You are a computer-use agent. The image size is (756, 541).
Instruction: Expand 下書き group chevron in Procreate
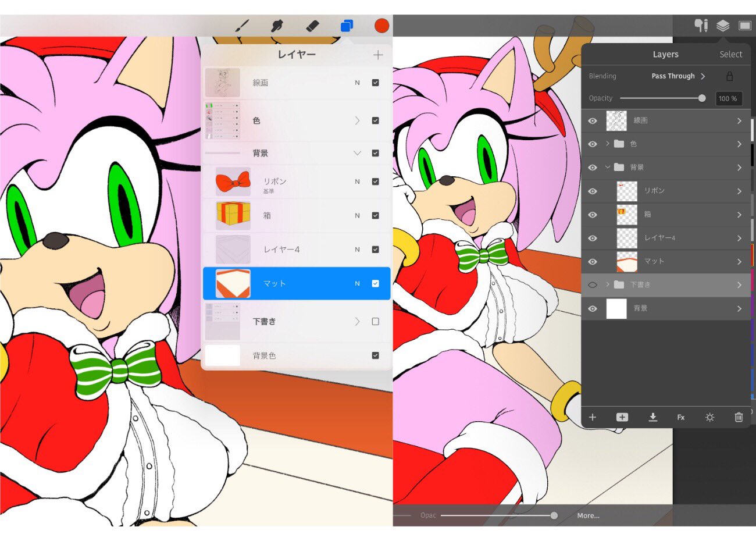[x=357, y=321]
